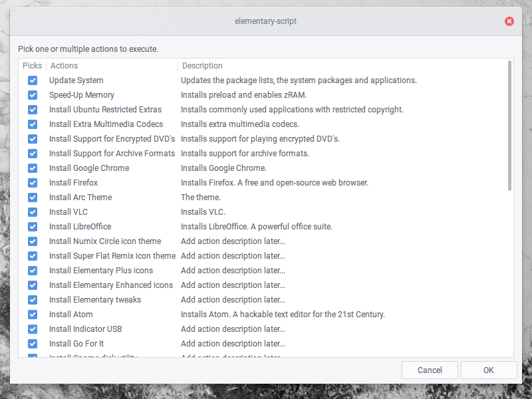Click 'Updates the package lists' description text

(299, 80)
